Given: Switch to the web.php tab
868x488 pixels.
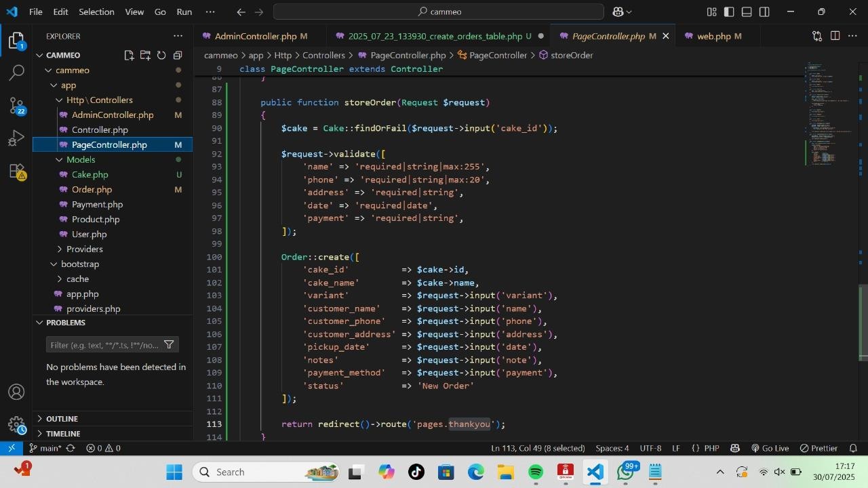Looking at the screenshot, I should tap(713, 36).
